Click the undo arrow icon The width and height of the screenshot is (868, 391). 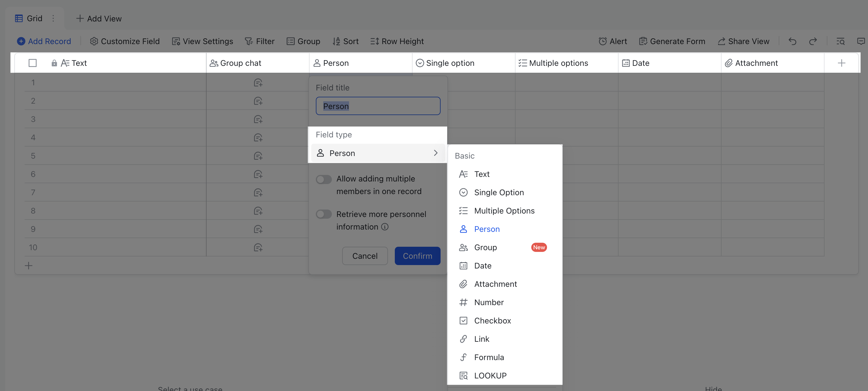(792, 41)
